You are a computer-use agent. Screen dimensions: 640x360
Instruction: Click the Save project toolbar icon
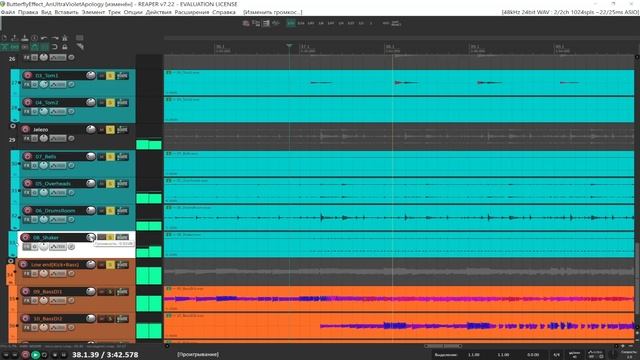[24, 38]
